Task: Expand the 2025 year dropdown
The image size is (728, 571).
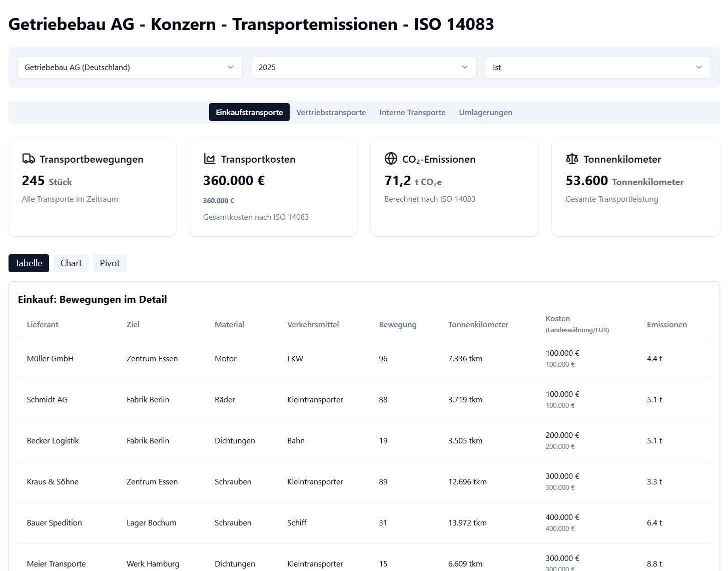Action: (363, 67)
